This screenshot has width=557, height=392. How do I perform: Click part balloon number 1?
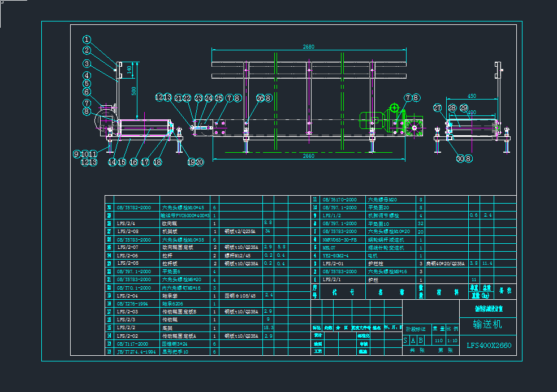coord(87,40)
